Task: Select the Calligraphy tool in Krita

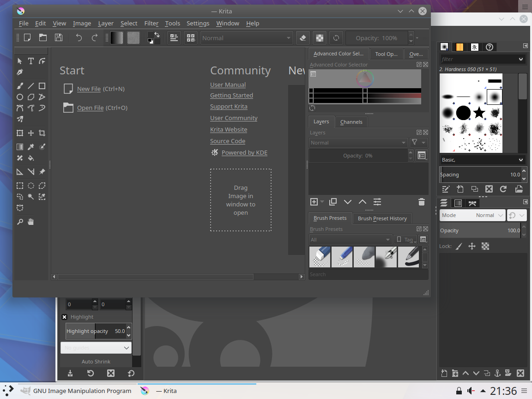Action: pyautogui.click(x=20, y=72)
